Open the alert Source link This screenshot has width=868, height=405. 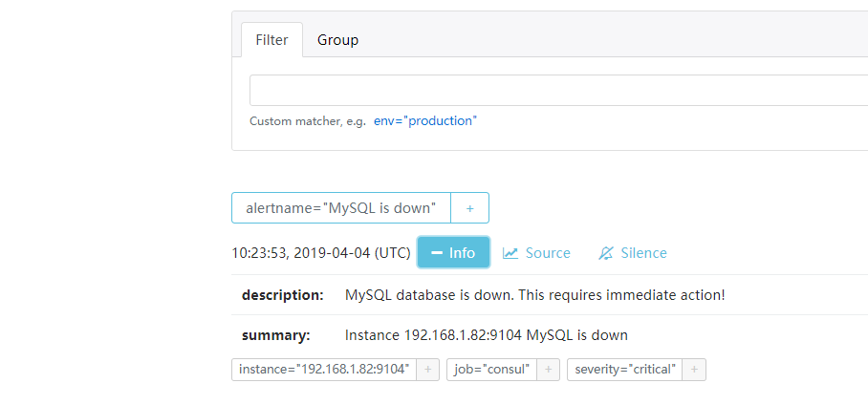(x=536, y=253)
